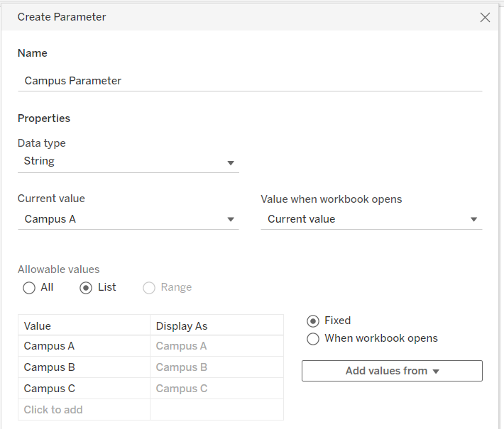The image size is (504, 429).
Task: Select the List allowable values option
Action: pyautogui.click(x=86, y=288)
